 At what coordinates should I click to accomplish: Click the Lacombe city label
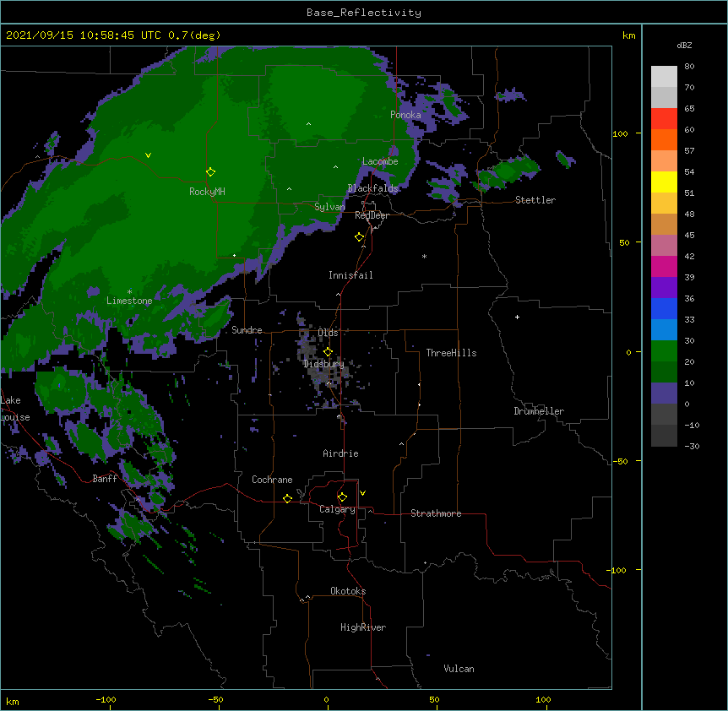coord(380,161)
